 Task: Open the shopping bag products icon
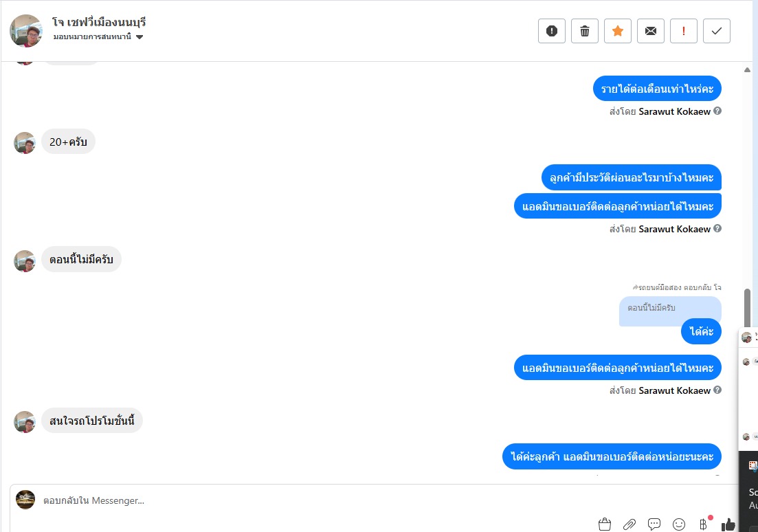(604, 524)
